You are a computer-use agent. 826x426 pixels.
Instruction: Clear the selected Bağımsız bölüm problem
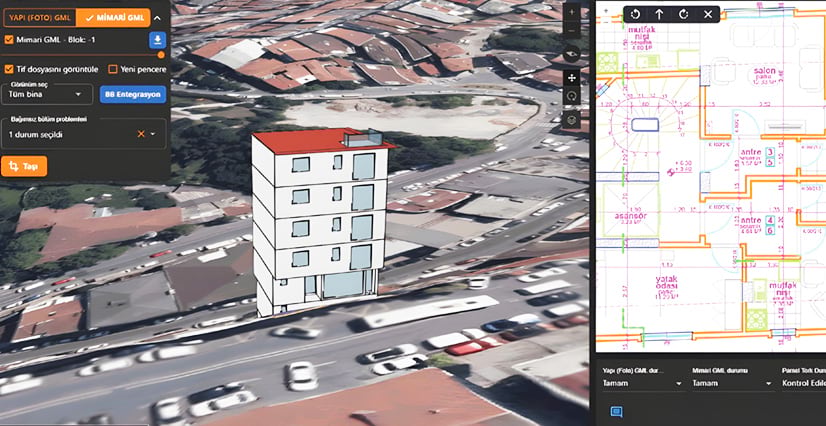[141, 134]
